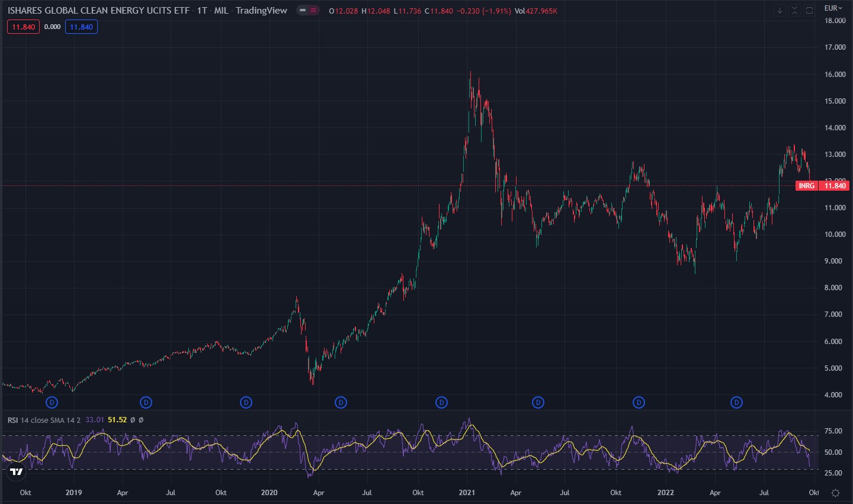
Task: Click the dividend marker between Apr and Jul 2022
Action: click(736, 403)
